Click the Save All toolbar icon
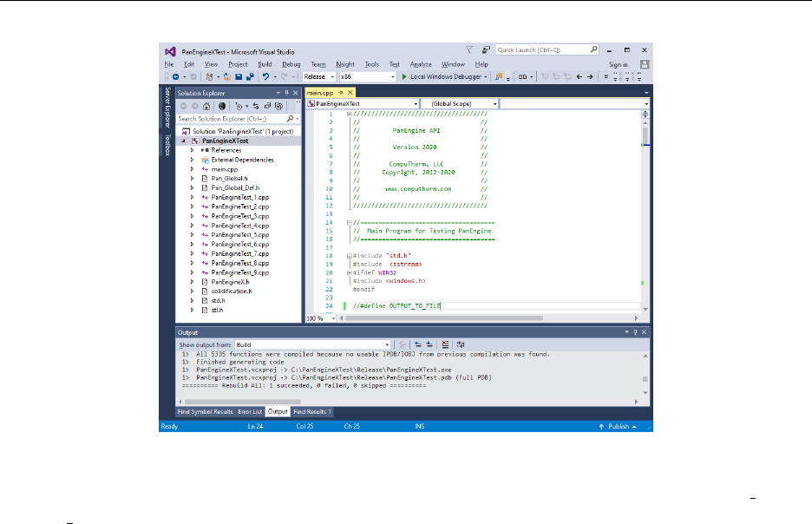 pyautogui.click(x=250, y=76)
